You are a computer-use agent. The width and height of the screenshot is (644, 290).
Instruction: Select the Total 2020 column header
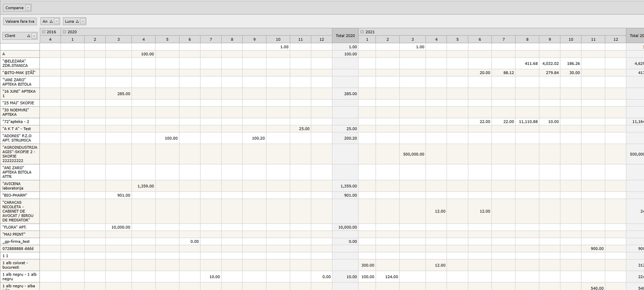coord(345,35)
